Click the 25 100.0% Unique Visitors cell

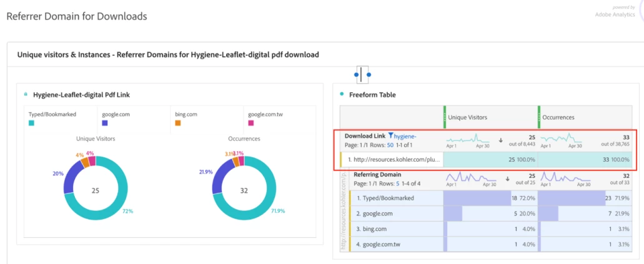click(x=490, y=160)
